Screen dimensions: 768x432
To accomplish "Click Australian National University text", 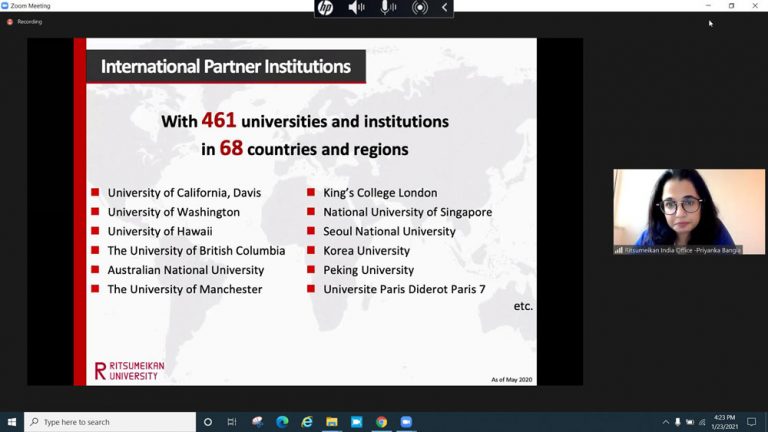I will [186, 270].
